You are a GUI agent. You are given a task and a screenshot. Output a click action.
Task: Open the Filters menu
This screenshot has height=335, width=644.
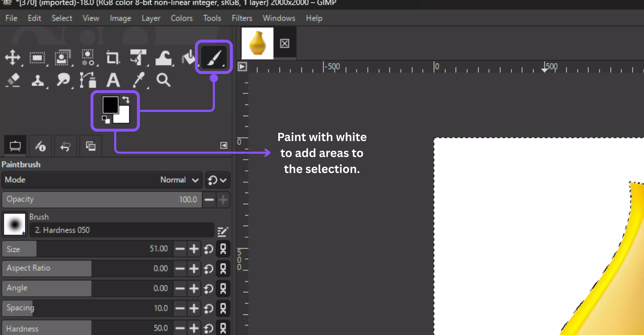(242, 18)
